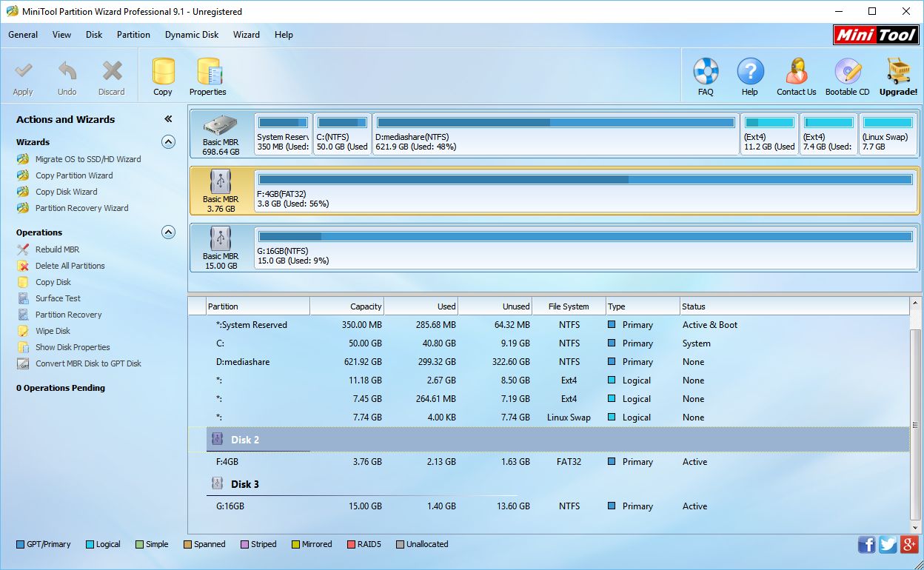Click the 698.64 GB hard disk icon

click(221, 126)
